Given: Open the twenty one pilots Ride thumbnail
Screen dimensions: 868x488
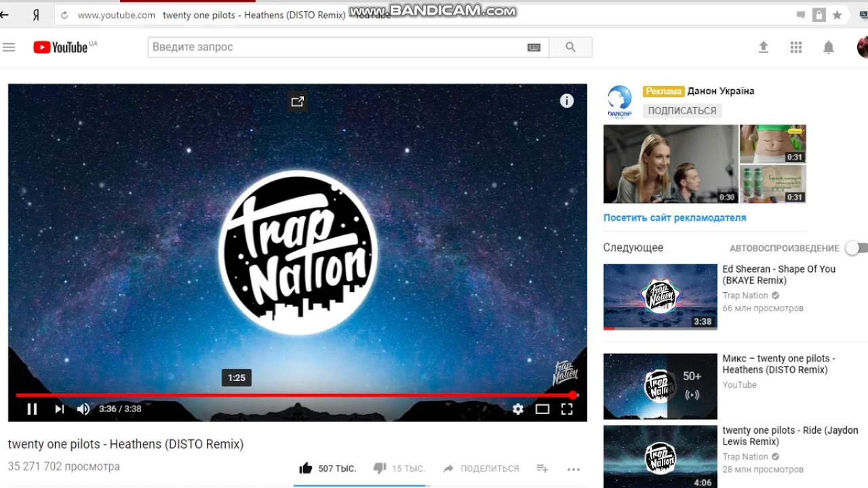Looking at the screenshot, I should tap(660, 456).
